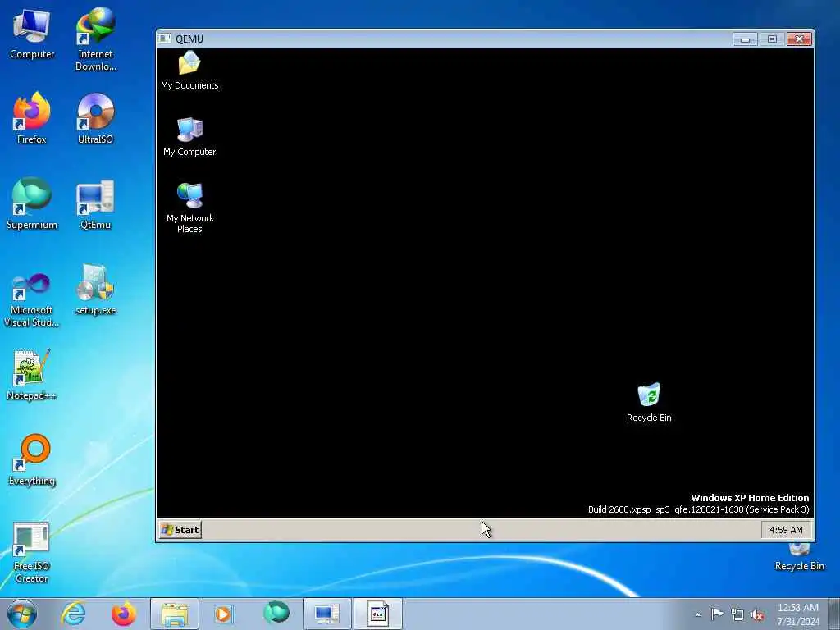This screenshot has width=840, height=630.
Task: Click the network tray icon
Action: 737,614
